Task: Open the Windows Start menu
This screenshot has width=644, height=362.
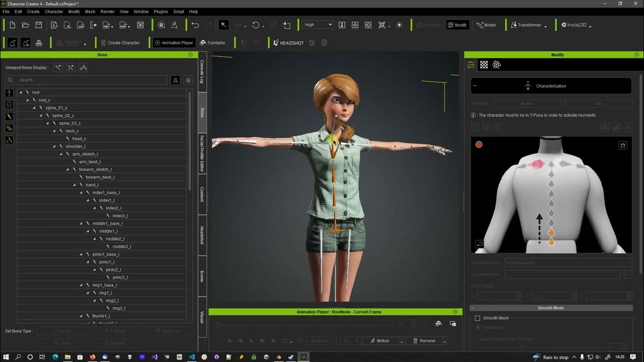Action: 6,357
